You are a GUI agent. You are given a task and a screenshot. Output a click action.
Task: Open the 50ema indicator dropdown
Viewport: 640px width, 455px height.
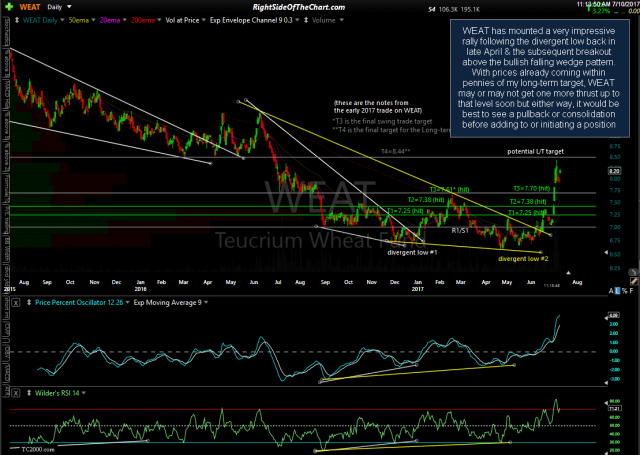click(x=93, y=20)
